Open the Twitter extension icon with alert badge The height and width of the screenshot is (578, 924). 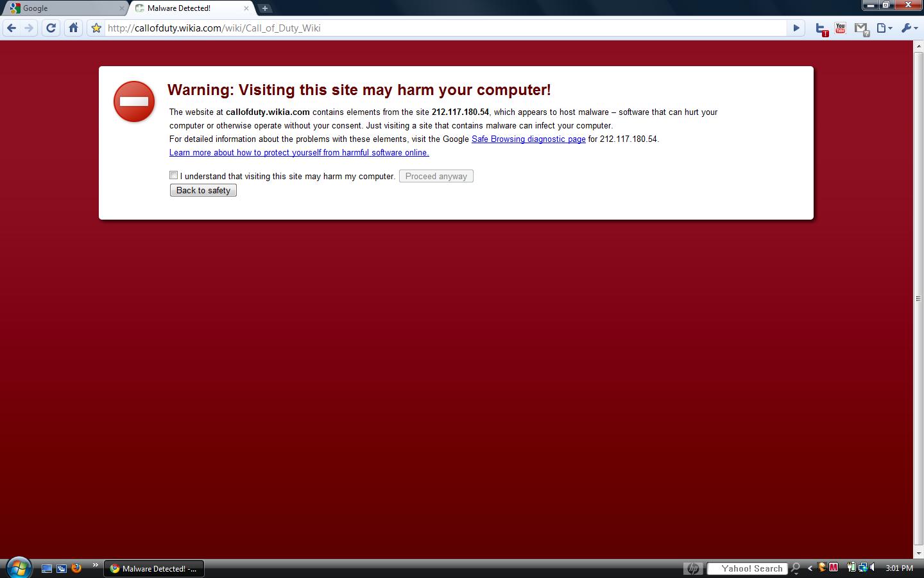click(821, 29)
